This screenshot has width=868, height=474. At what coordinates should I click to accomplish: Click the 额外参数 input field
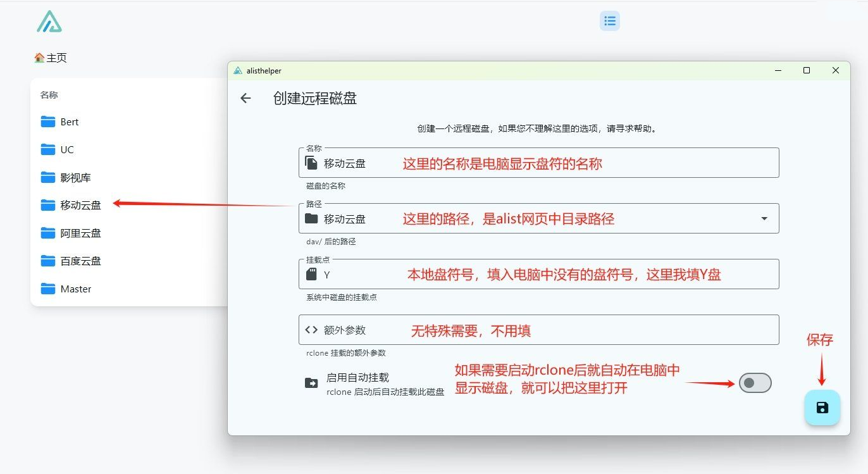[538, 330]
